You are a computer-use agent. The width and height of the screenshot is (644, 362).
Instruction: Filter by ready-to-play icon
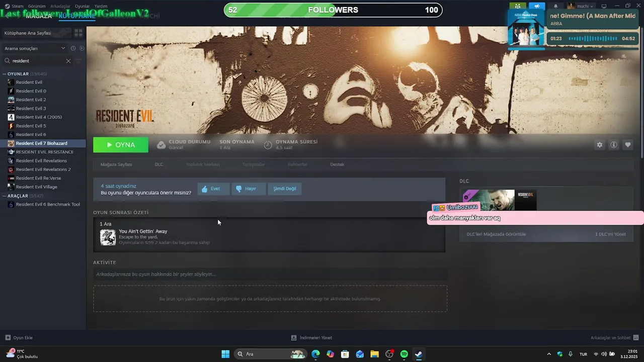pyautogui.click(x=82, y=48)
